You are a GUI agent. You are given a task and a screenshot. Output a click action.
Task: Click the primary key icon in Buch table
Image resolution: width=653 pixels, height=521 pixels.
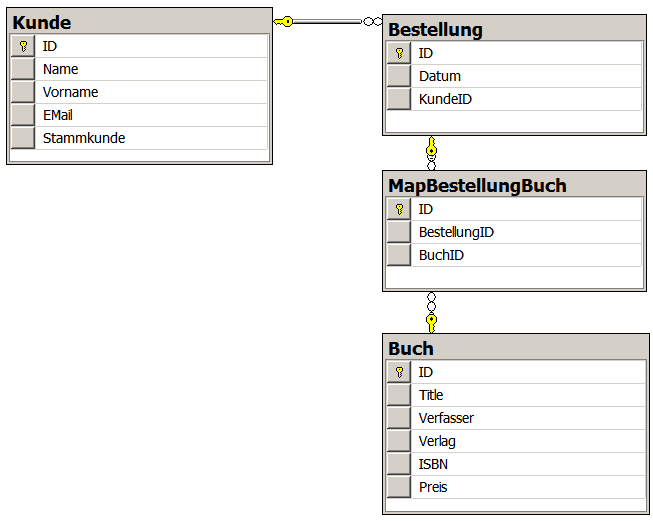click(x=399, y=372)
